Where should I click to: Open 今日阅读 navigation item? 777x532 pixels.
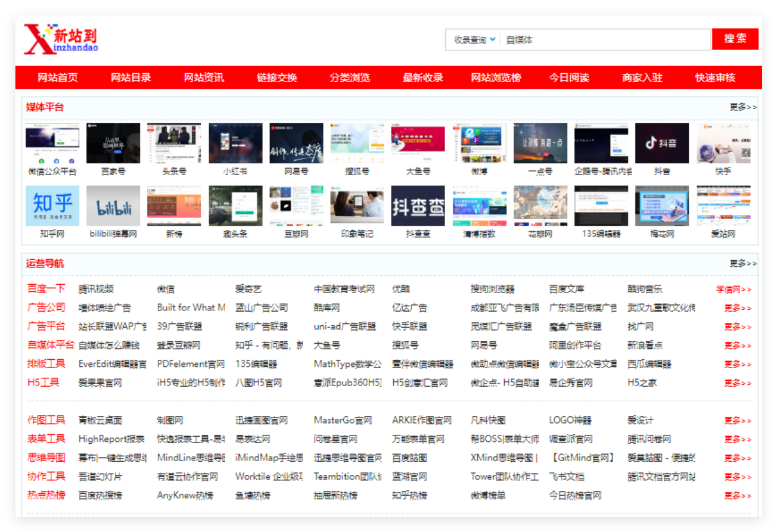tap(569, 77)
